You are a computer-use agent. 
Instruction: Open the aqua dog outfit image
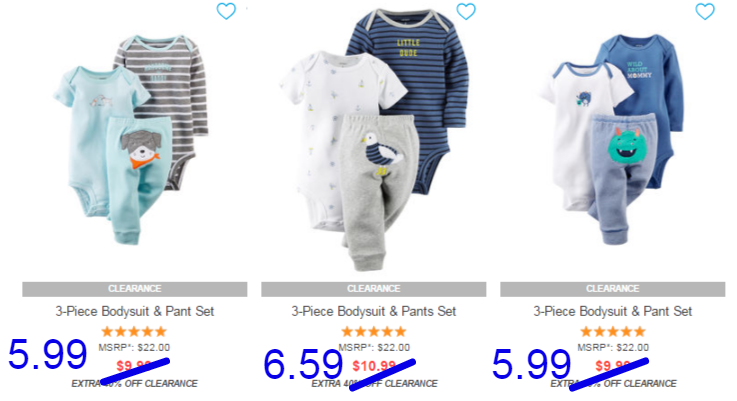[132, 140]
